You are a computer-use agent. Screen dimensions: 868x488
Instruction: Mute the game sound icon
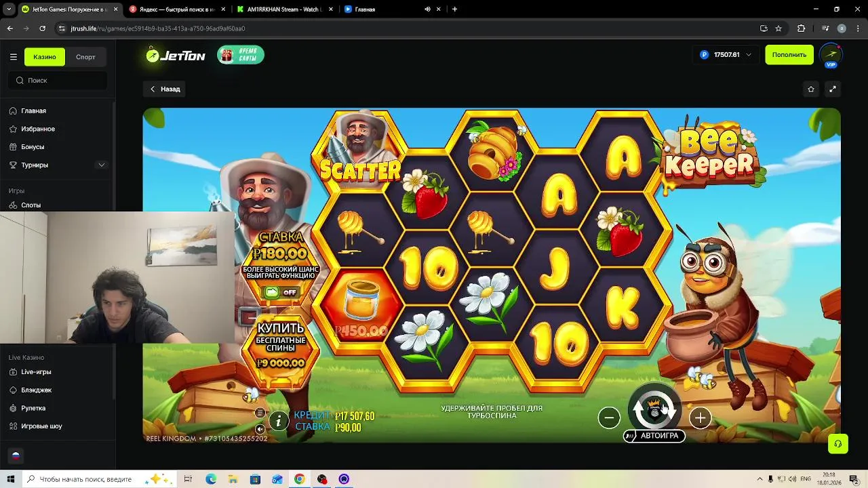point(260,429)
